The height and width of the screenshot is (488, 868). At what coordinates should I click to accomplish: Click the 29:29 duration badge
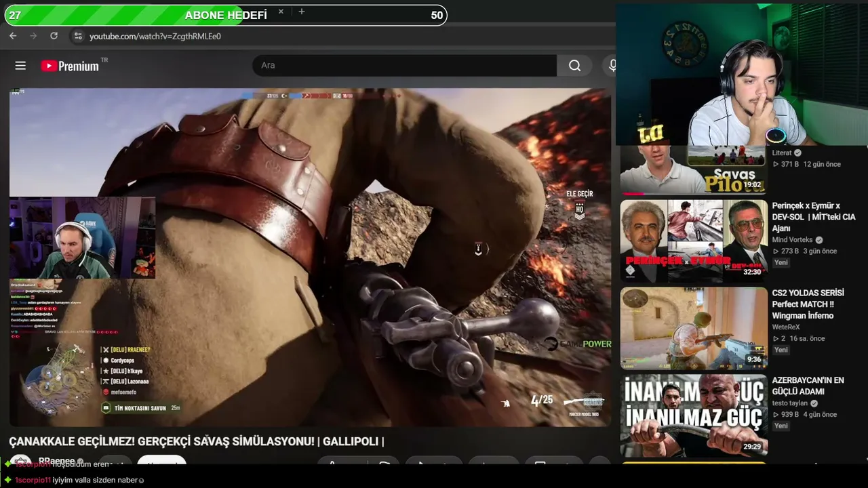[752, 447]
